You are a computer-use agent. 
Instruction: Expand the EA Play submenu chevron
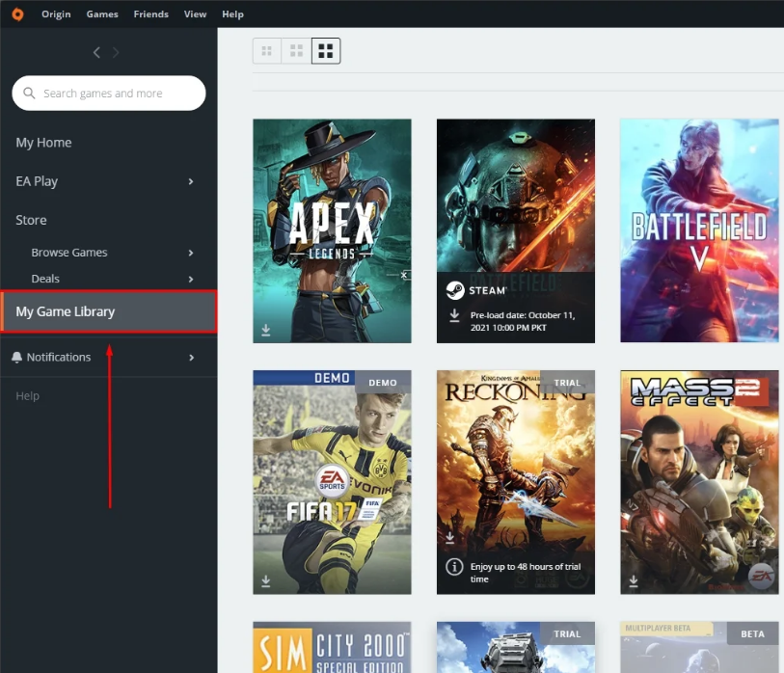point(191,181)
